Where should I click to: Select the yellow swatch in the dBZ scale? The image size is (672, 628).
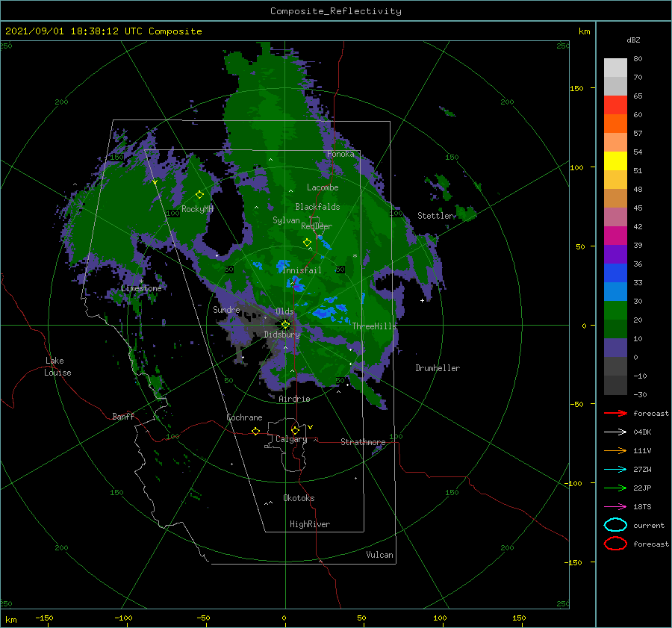pos(615,161)
